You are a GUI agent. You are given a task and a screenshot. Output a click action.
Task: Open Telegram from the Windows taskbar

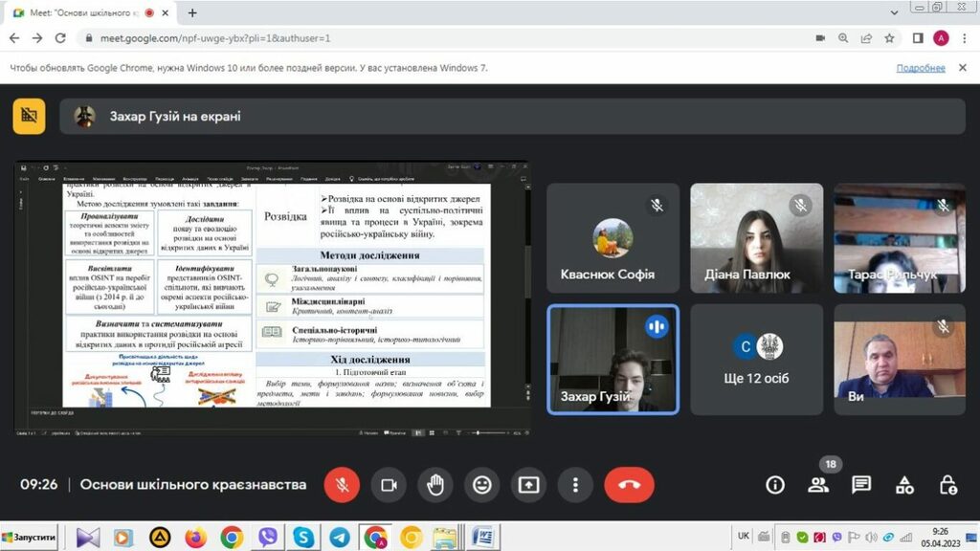339,537
